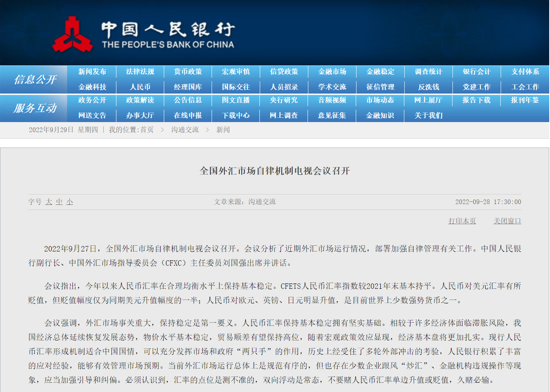Open 沟通交流 breadcrumb link
The height and width of the screenshot is (392, 550).
click(x=185, y=130)
